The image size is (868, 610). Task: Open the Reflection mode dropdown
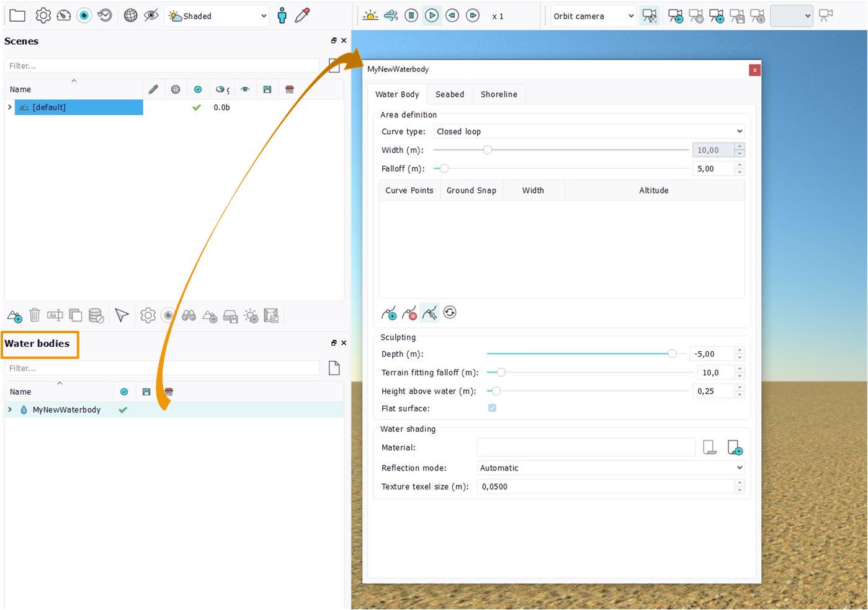coord(611,468)
